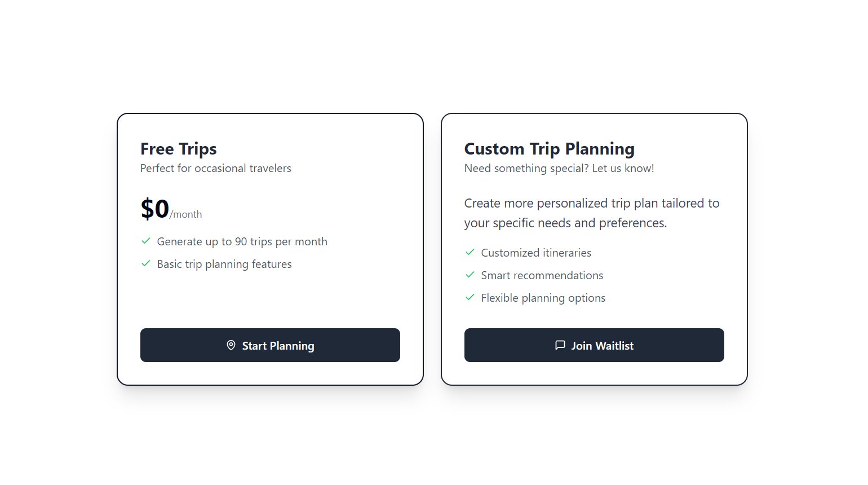Viewport: 868px width, 485px height.
Task: Click the Smart recommendations feature text
Action: point(542,275)
